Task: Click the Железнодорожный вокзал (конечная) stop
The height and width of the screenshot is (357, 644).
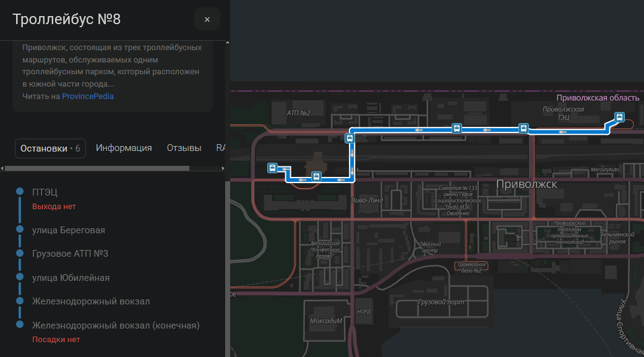Action: click(x=116, y=325)
